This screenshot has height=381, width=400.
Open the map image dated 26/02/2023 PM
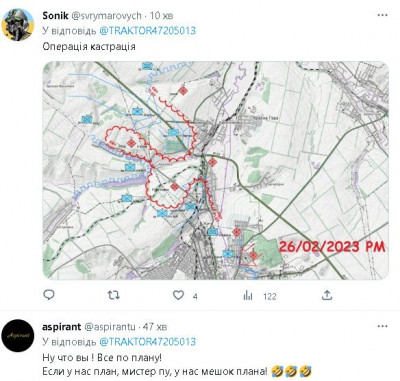pyautogui.click(x=216, y=170)
